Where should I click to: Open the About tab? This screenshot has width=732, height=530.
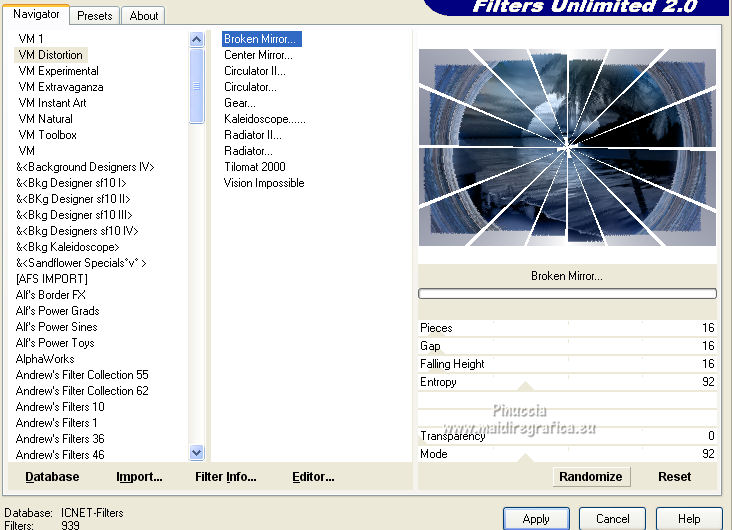coord(144,16)
